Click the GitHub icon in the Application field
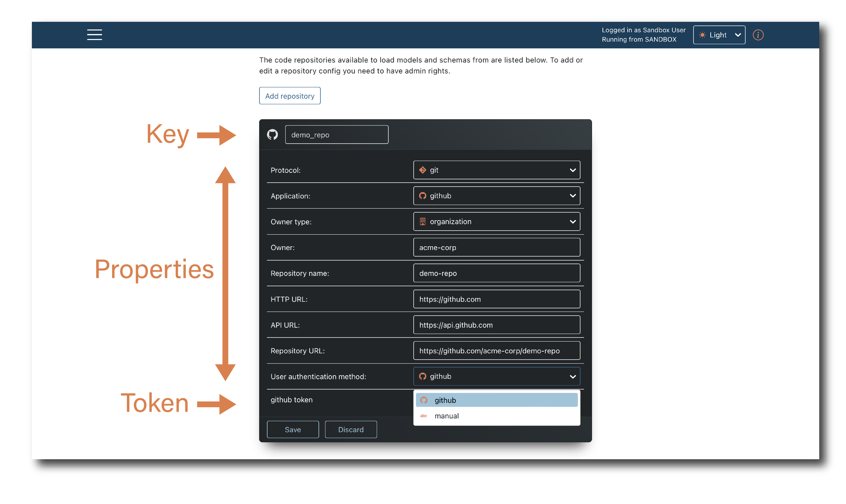 click(x=423, y=196)
